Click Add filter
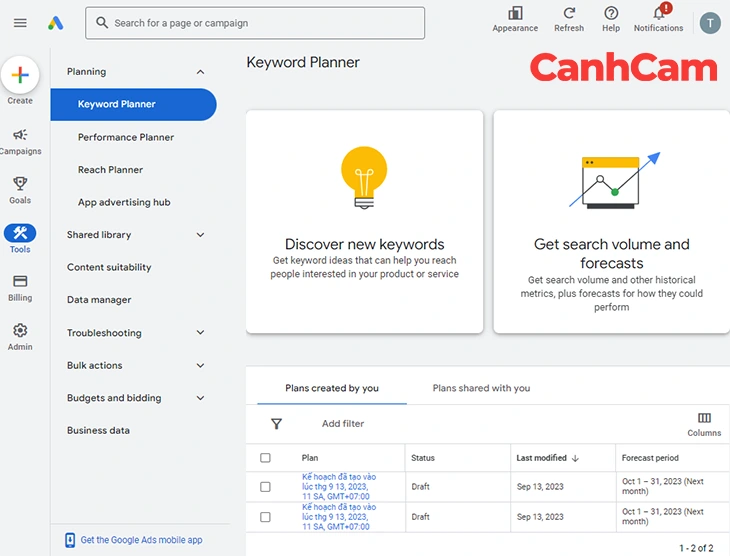730x556 pixels. (x=343, y=424)
